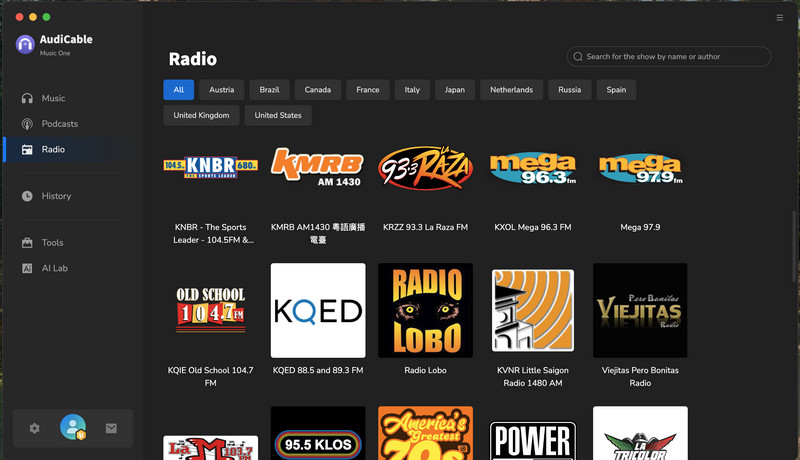The width and height of the screenshot is (800, 460).
Task: Filter radio stations by Italy
Action: tap(412, 90)
